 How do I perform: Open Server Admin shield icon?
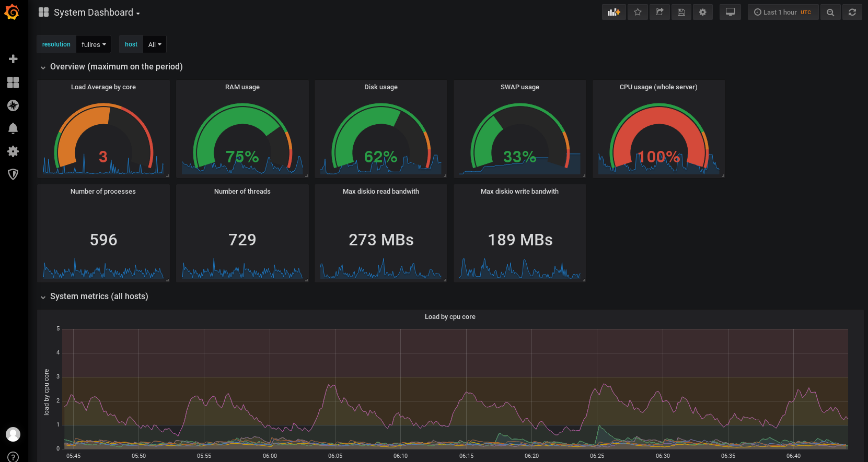tap(13, 174)
